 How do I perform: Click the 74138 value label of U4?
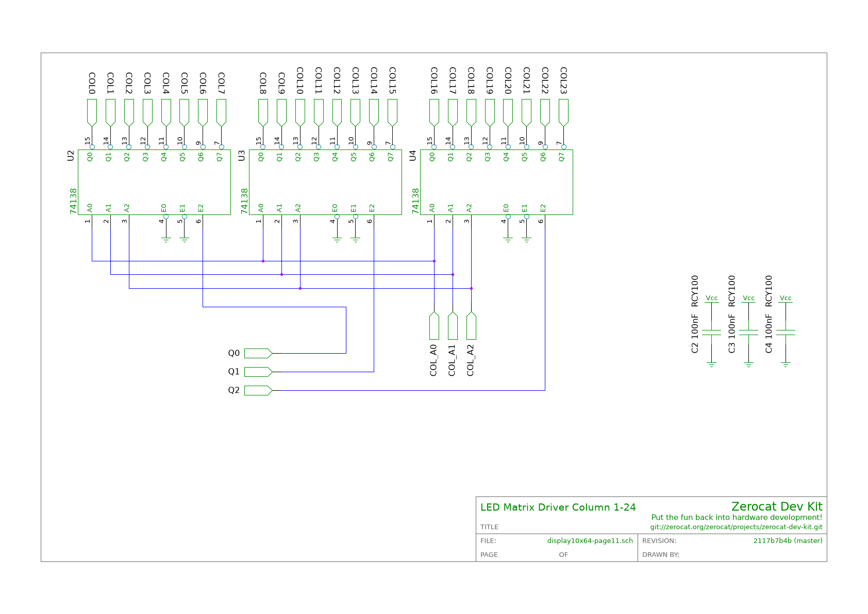pyautogui.click(x=415, y=201)
